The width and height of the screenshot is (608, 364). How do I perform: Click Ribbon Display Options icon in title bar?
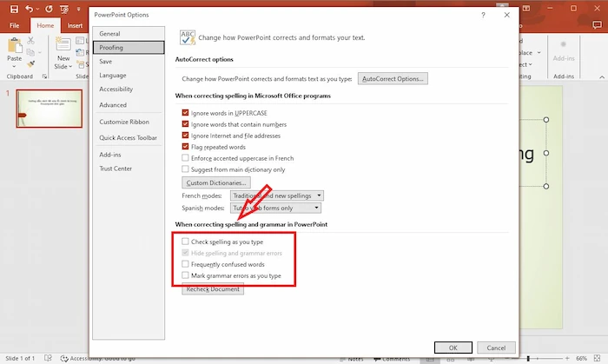526,8
